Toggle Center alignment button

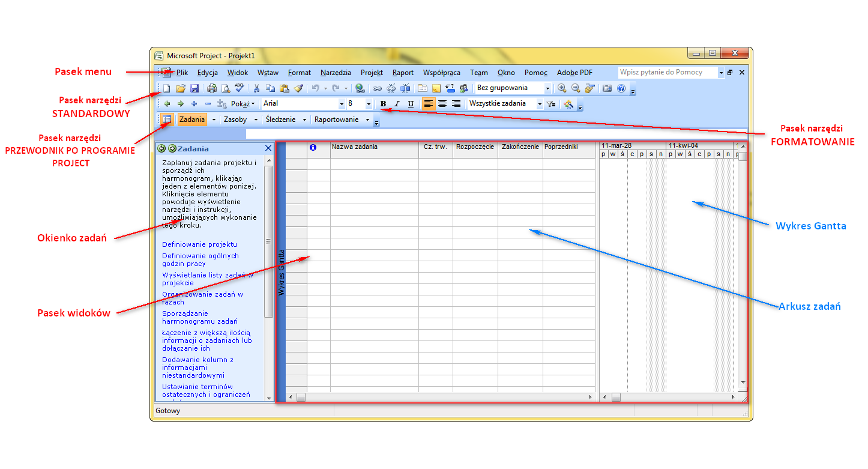pos(442,103)
